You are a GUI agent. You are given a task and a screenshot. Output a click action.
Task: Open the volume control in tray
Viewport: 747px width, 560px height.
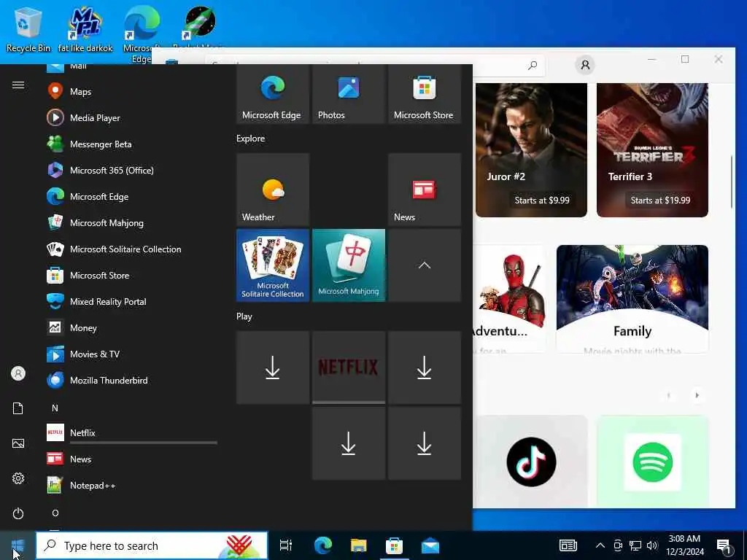(x=652, y=545)
